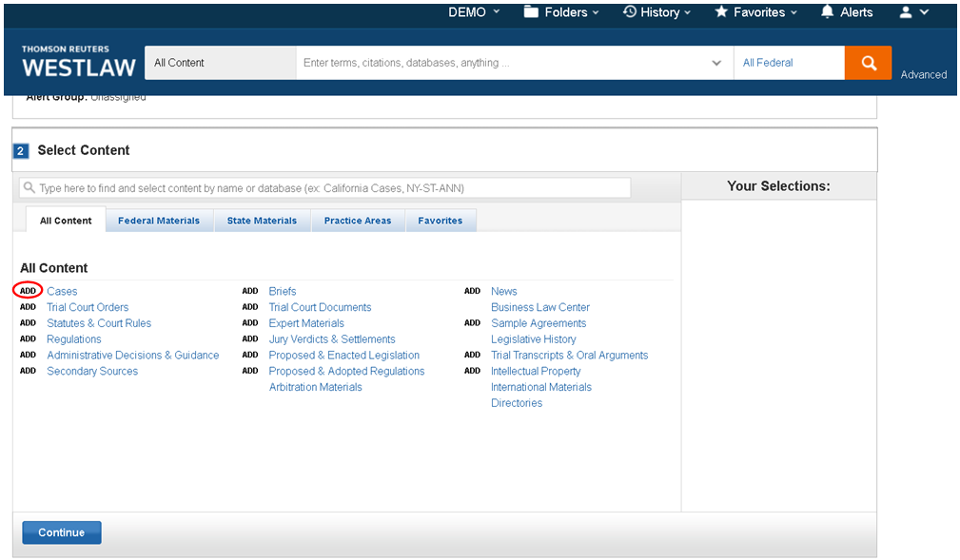Image resolution: width=960 pixels, height=560 pixels.
Task: Open the Secondary Sources link
Action: coord(92,371)
